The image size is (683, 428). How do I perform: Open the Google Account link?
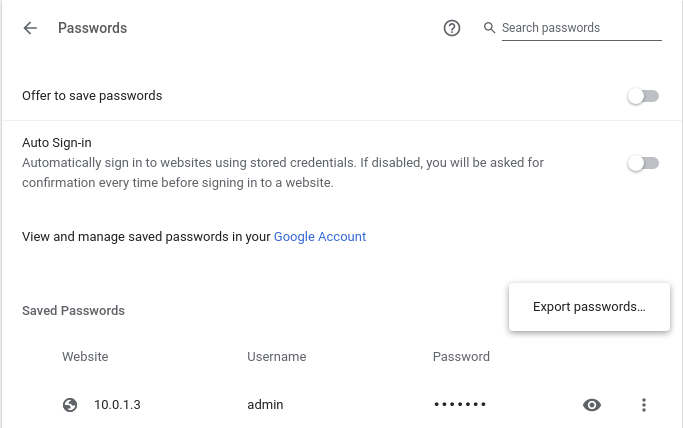(x=320, y=237)
